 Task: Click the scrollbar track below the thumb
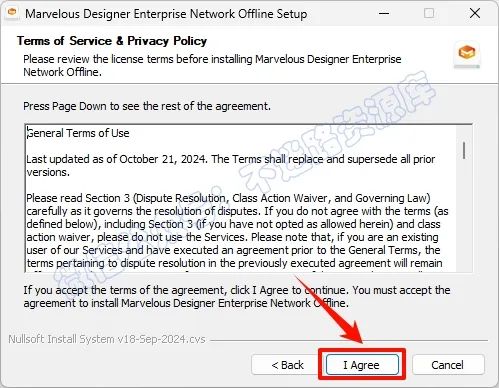click(x=464, y=215)
